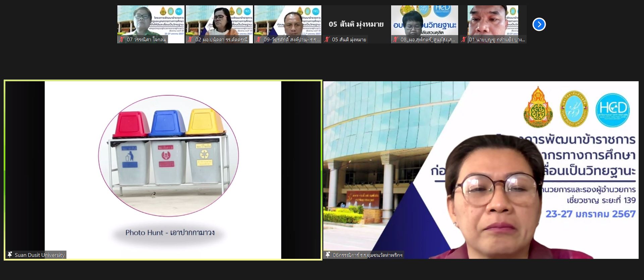
Task: Click the muted mic icon for participant 01
Action: pyautogui.click(x=464, y=40)
